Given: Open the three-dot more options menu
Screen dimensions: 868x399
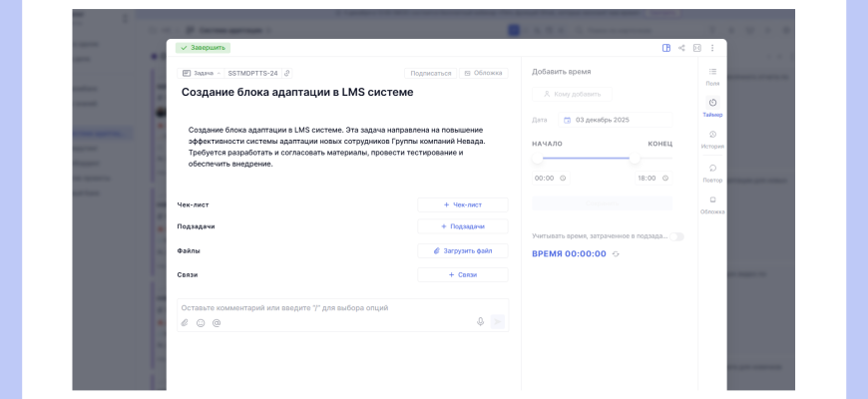Looking at the screenshot, I should coord(712,48).
